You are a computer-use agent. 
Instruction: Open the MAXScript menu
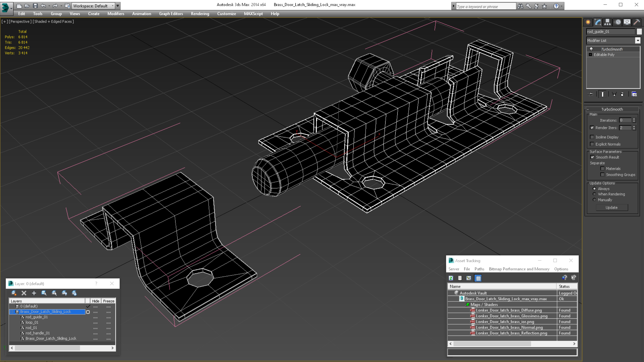[253, 14]
